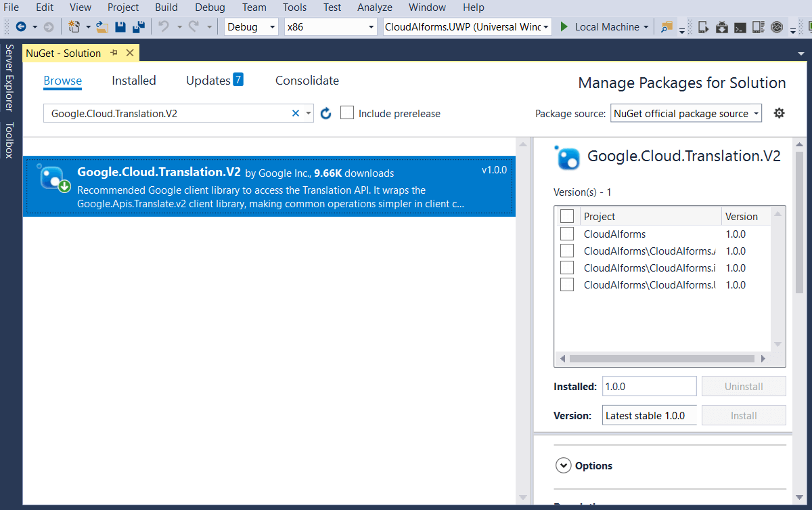Open the Debug menu
Viewport: 812px width, 510px height.
tap(210, 7)
